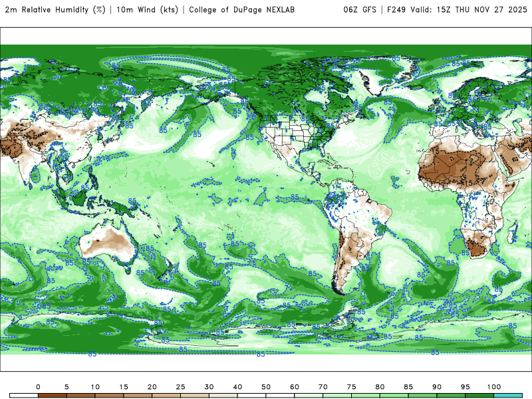Viewport: 532px width, 399px height.
Task: Click the legend value label "80"
Action: [x=380, y=387]
